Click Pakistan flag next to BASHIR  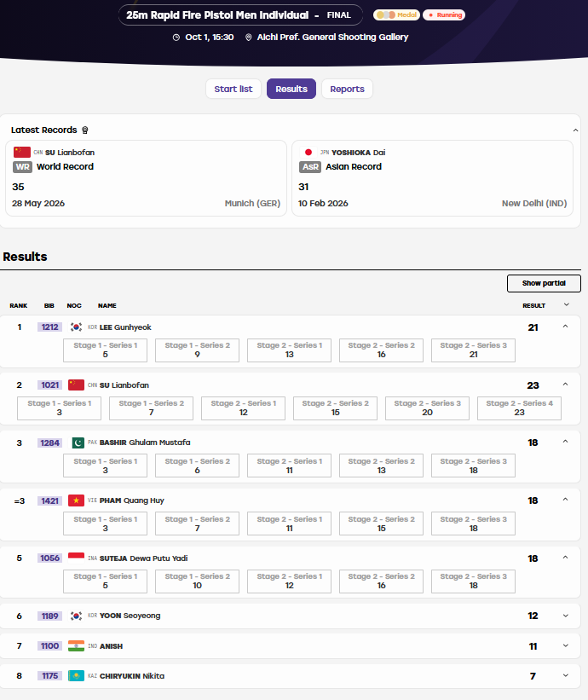(78, 443)
